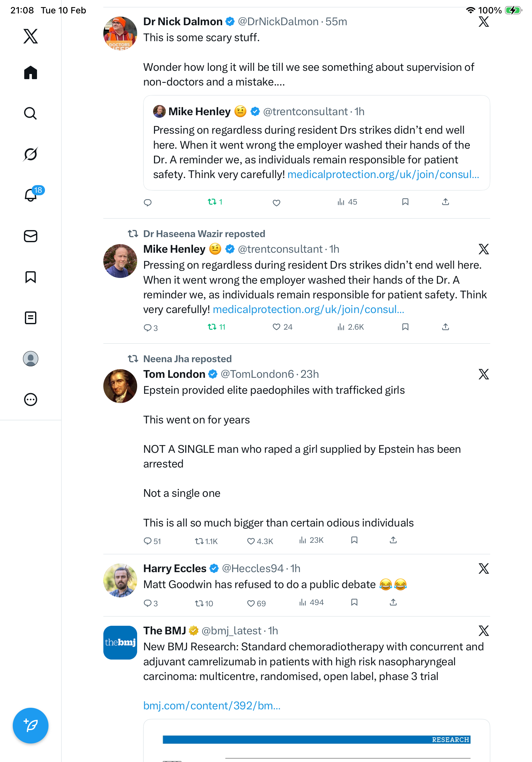Screen dimensions: 532x762
Task: Open the profile avatar icon in sidebar
Action: pyautogui.click(x=31, y=358)
